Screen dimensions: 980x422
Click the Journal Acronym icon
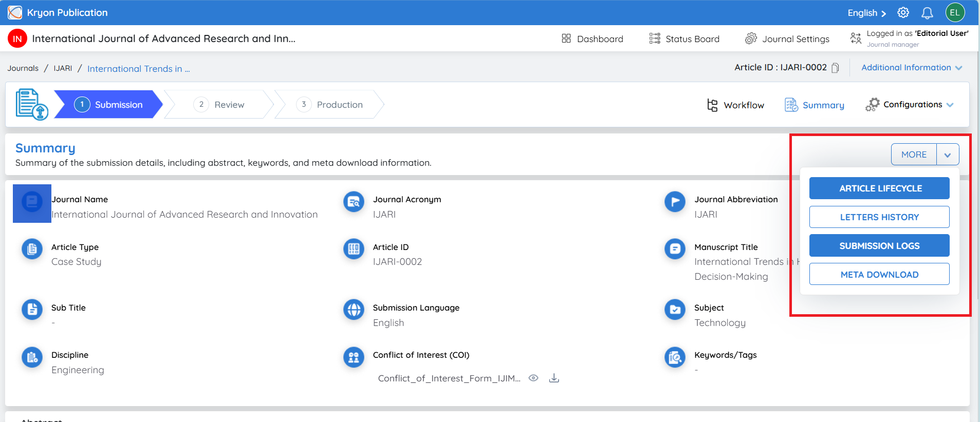pyautogui.click(x=354, y=202)
